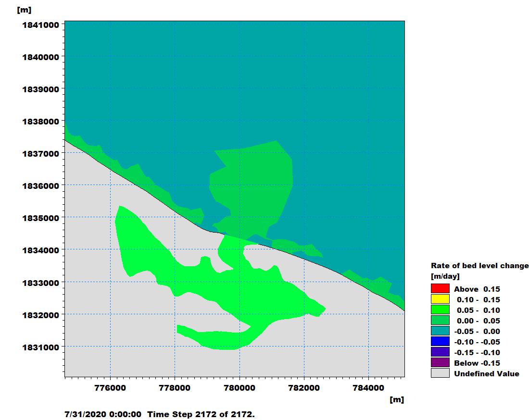Click y-axis label 1832000
Viewport: 529px width, 420px height.
(40, 315)
